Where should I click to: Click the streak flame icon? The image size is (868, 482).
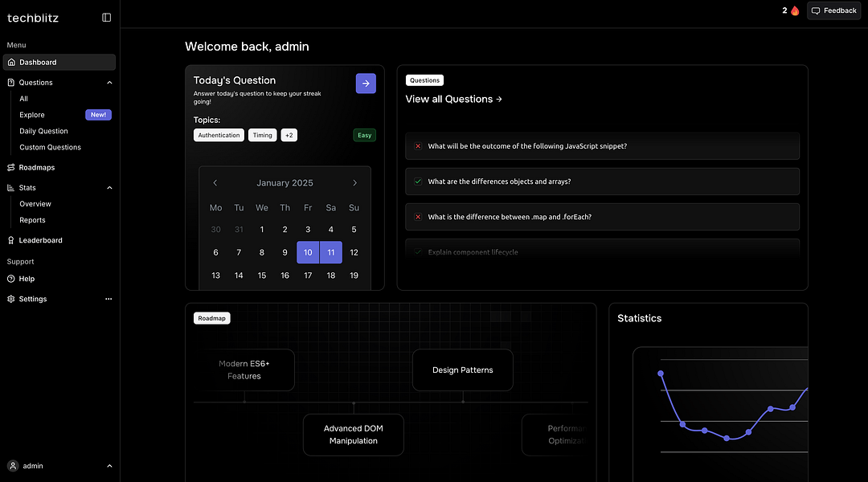pos(795,10)
